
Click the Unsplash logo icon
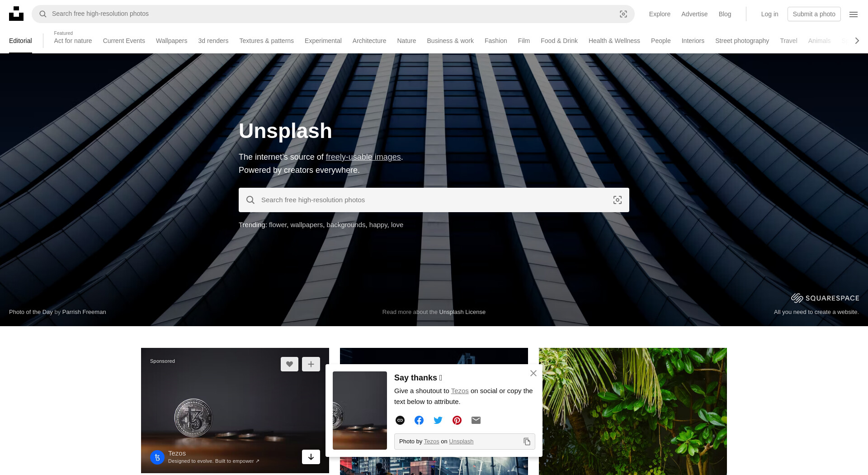(16, 14)
